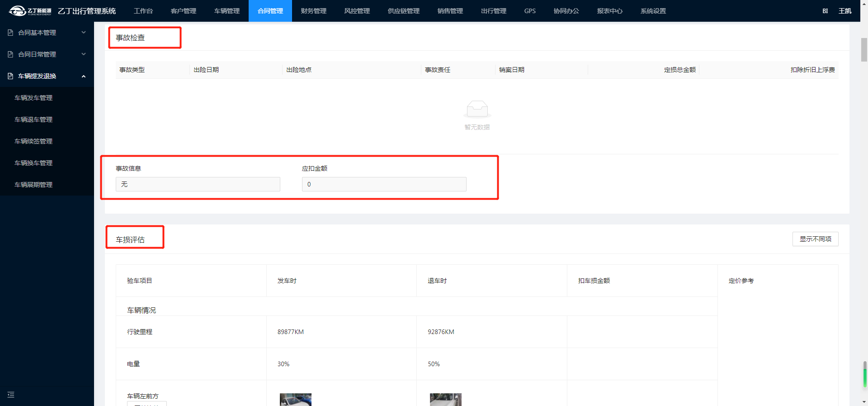Image resolution: width=868 pixels, height=406 pixels.
Task: Collapse the sidebar using the bottom-left menu icon
Action: pos(11,395)
